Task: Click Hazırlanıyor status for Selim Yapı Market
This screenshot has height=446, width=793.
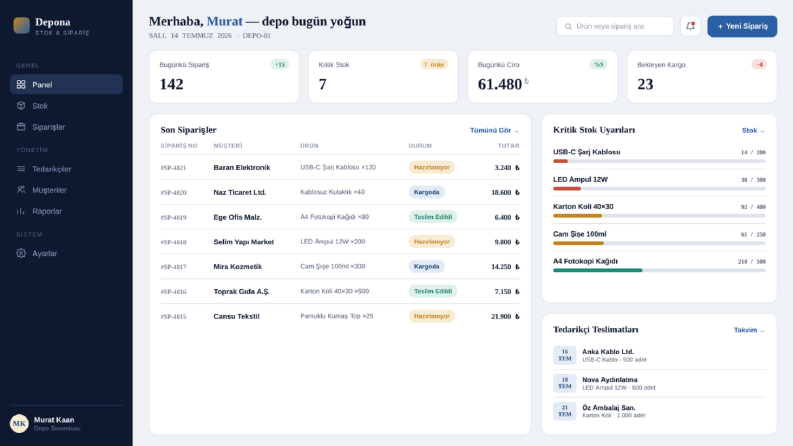Action: 431,242
